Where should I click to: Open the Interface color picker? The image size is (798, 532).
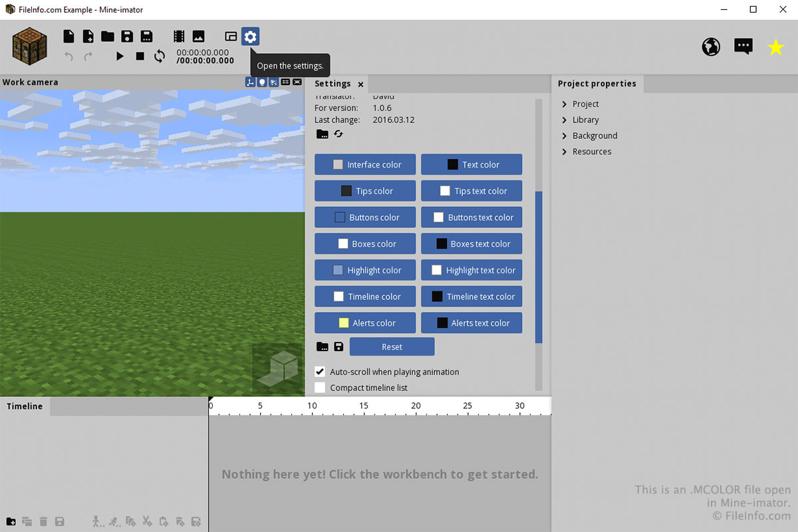pos(365,164)
